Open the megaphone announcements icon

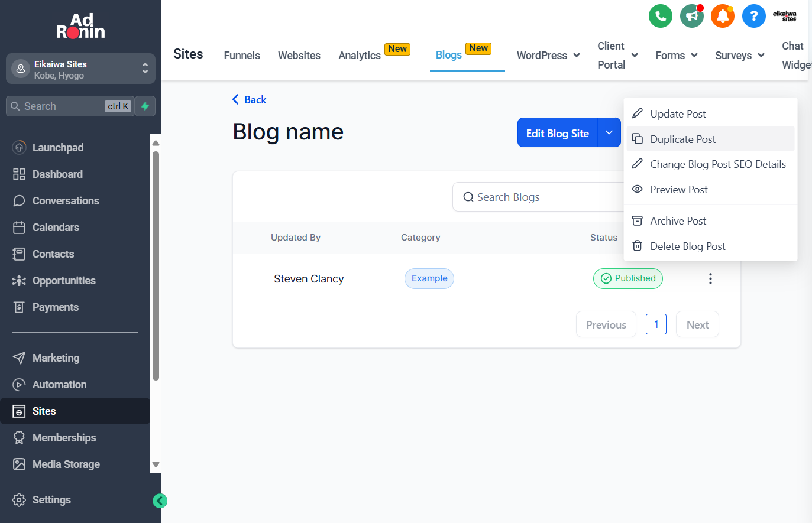click(x=692, y=16)
